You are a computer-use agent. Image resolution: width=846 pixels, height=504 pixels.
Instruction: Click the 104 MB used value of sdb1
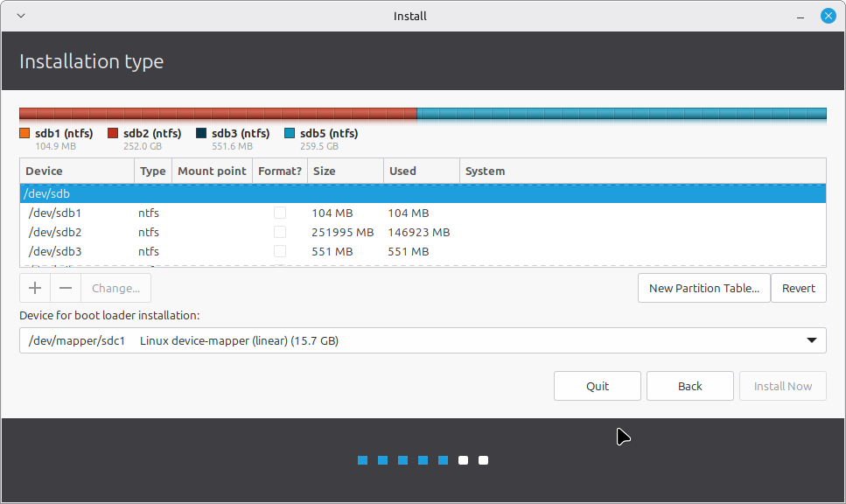click(409, 213)
